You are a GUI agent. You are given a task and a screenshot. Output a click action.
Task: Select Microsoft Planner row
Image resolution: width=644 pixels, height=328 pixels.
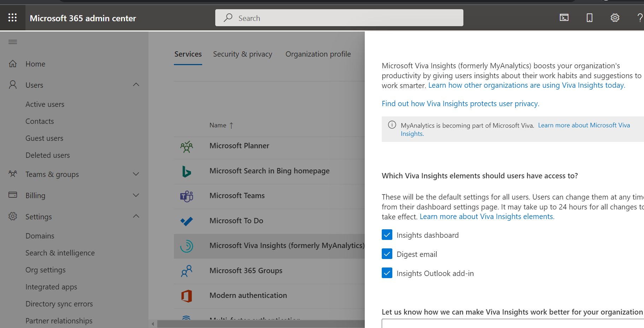point(269,146)
